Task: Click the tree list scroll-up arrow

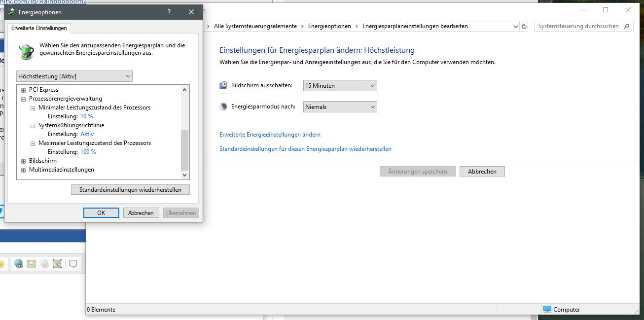Action: (185, 90)
